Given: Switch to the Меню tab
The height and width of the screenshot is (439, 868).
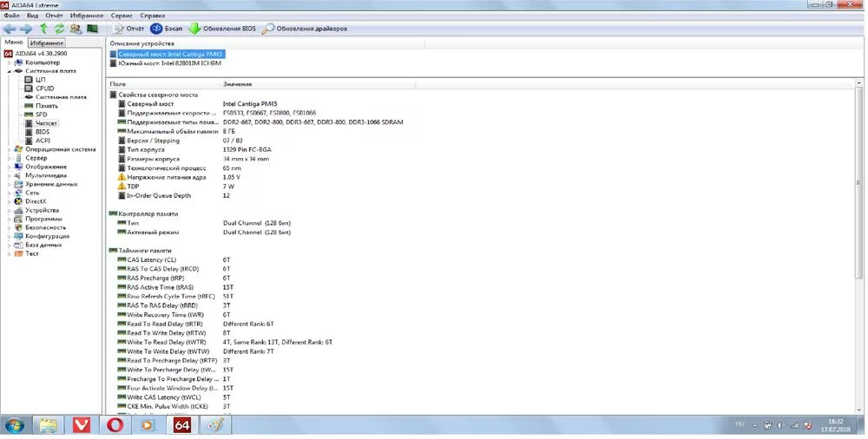Looking at the screenshot, I should point(14,43).
